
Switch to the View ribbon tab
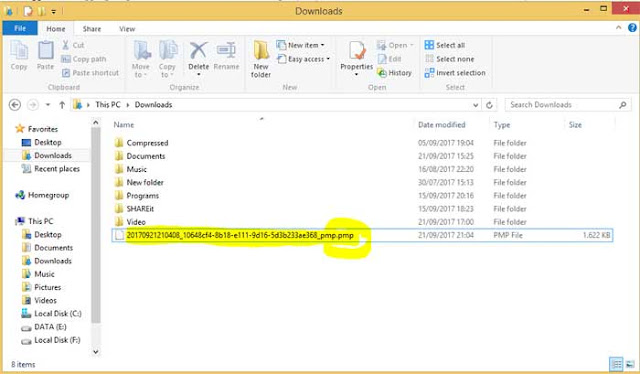tap(127, 29)
